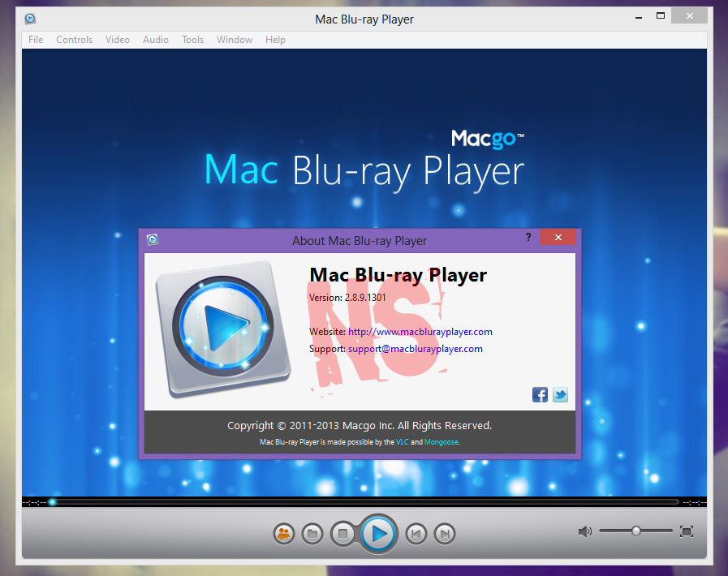
Task: Adjust the volume slider knob
Action: coord(636,531)
